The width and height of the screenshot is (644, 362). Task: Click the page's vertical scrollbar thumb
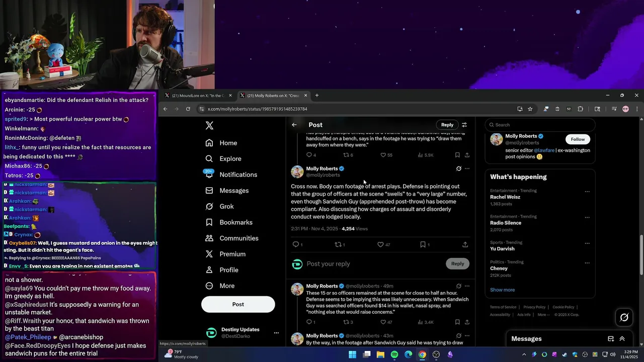(x=641, y=255)
